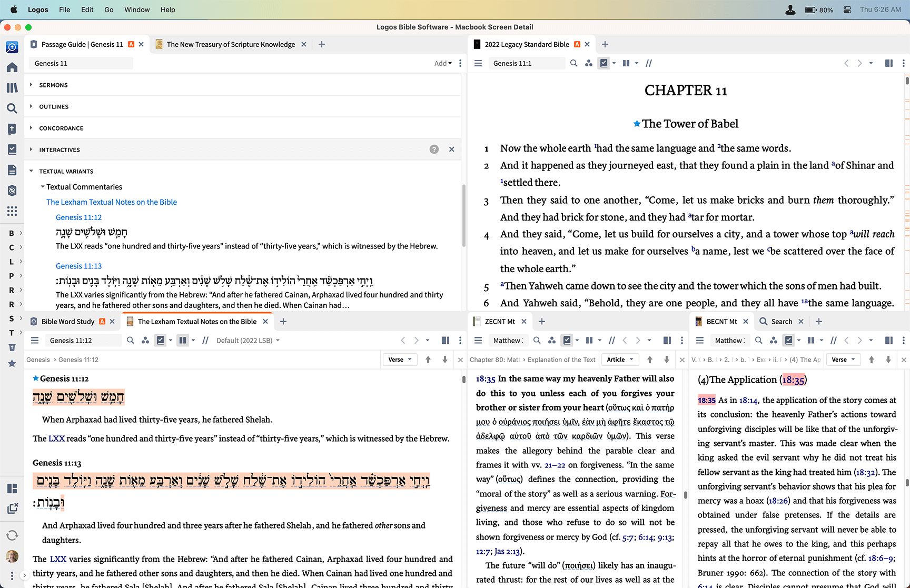Open the Tools grid icon in the sidebar

(x=12, y=211)
